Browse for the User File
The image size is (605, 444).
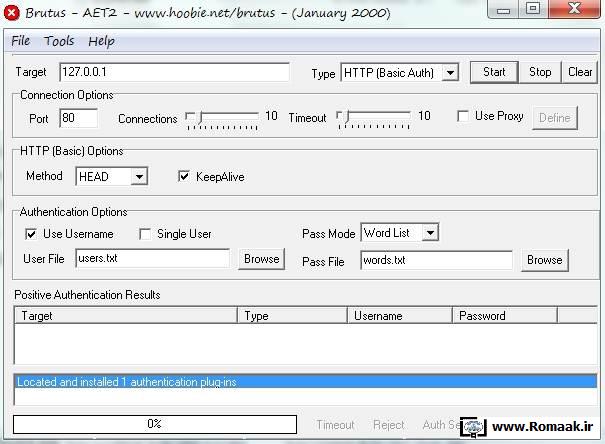(261, 259)
